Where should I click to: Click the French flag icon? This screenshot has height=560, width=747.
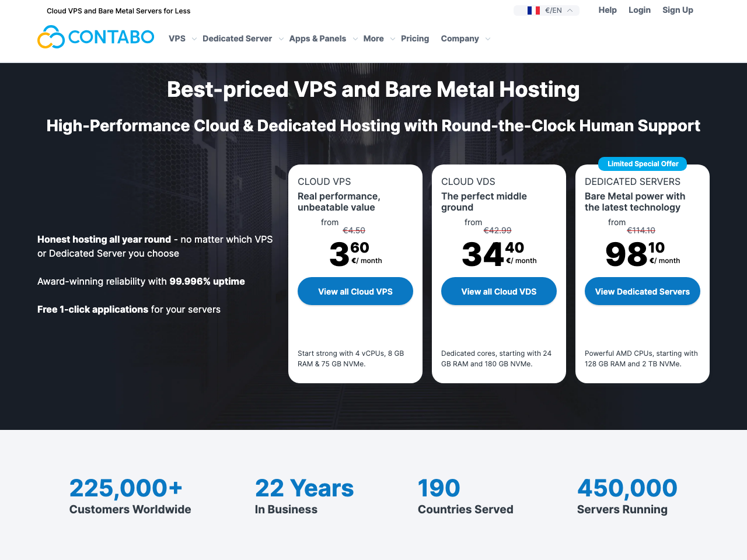point(533,10)
